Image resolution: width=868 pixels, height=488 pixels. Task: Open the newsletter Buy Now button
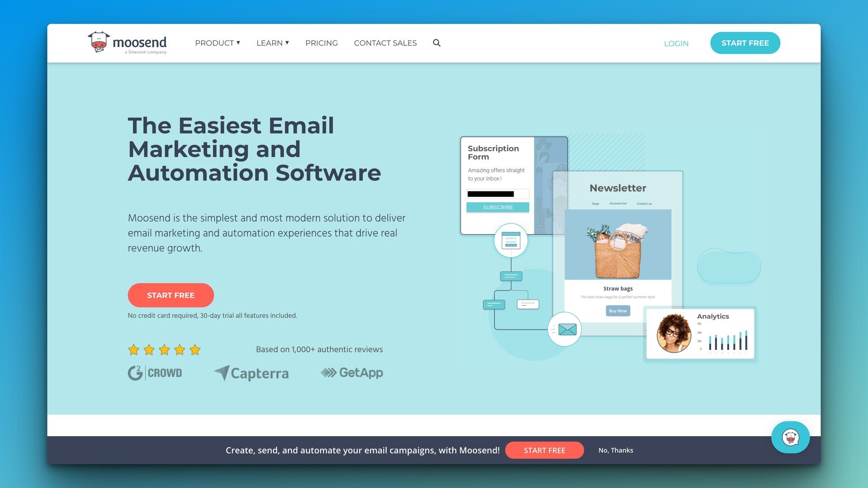(x=618, y=311)
